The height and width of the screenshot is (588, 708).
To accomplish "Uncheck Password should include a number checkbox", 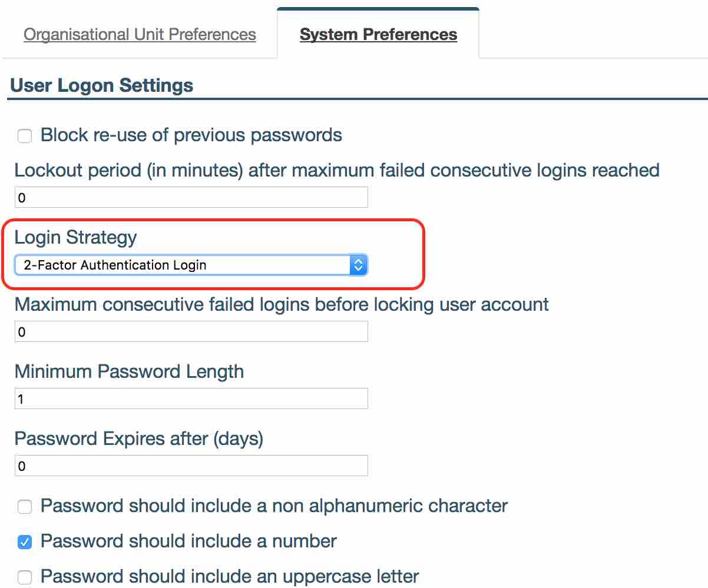I will (x=25, y=542).
